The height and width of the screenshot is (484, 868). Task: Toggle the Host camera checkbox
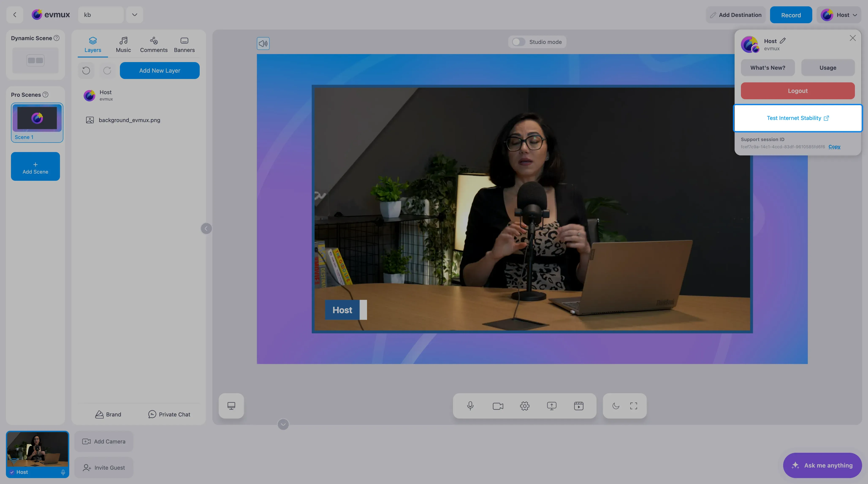(x=12, y=472)
